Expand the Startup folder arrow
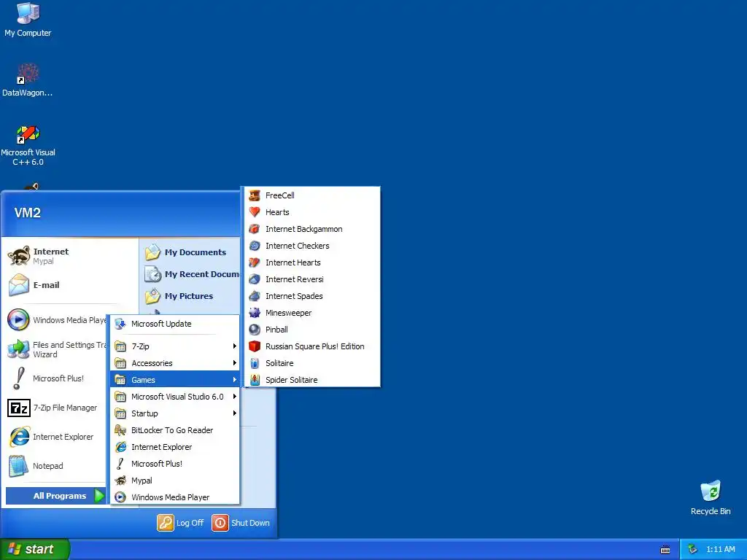This screenshot has width=747, height=560. tap(234, 413)
